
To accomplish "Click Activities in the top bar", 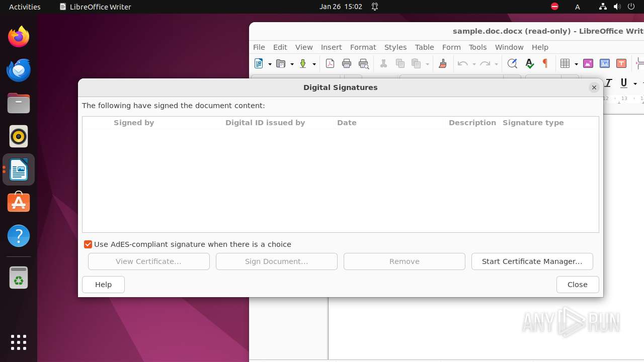I will coord(25,7).
